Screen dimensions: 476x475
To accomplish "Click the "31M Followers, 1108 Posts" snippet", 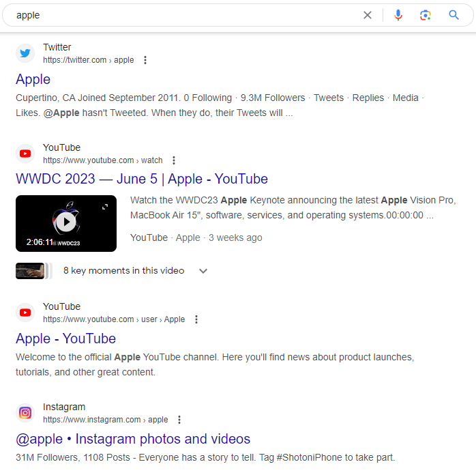I will click(x=205, y=457).
